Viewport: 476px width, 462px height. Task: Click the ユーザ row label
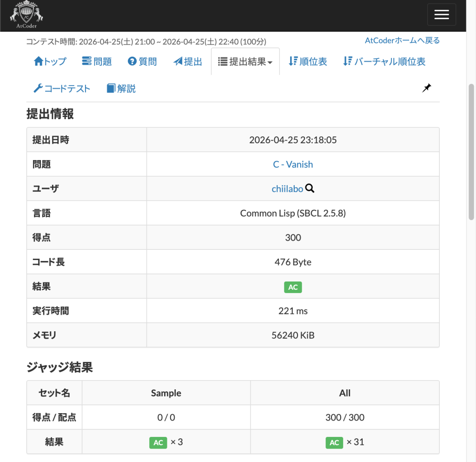click(x=46, y=189)
